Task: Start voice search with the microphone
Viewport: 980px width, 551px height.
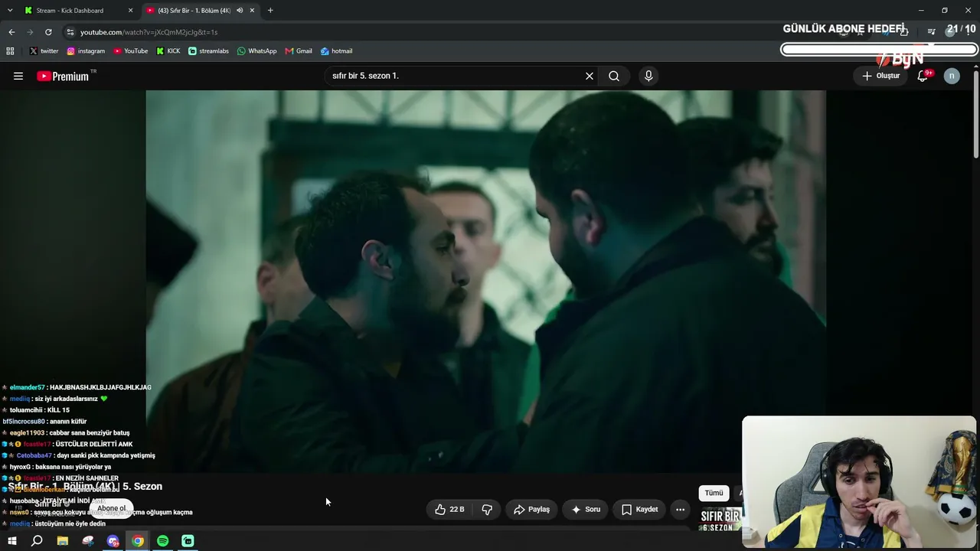Action: [x=648, y=76]
